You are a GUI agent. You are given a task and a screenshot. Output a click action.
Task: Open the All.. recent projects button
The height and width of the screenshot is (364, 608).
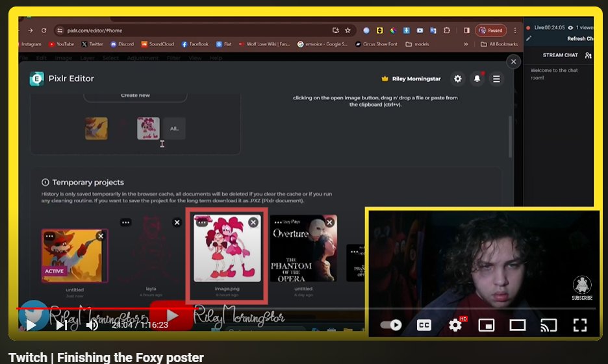[174, 128]
